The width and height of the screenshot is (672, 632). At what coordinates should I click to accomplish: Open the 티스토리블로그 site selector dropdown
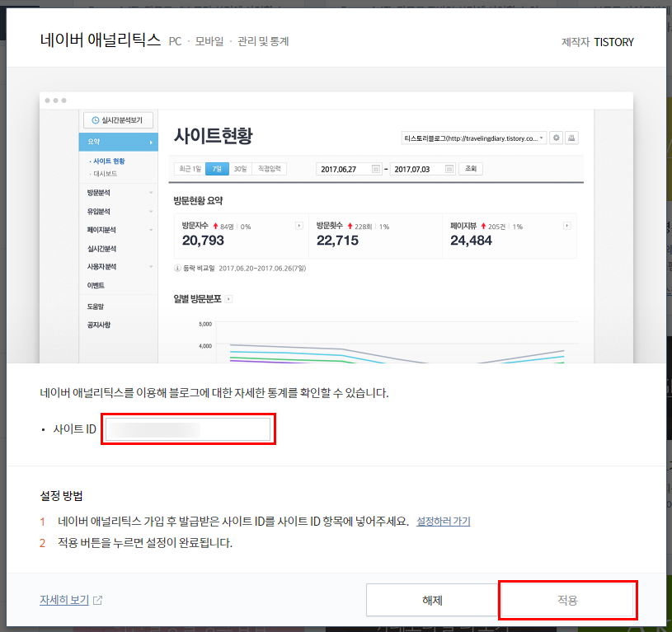coord(473,138)
